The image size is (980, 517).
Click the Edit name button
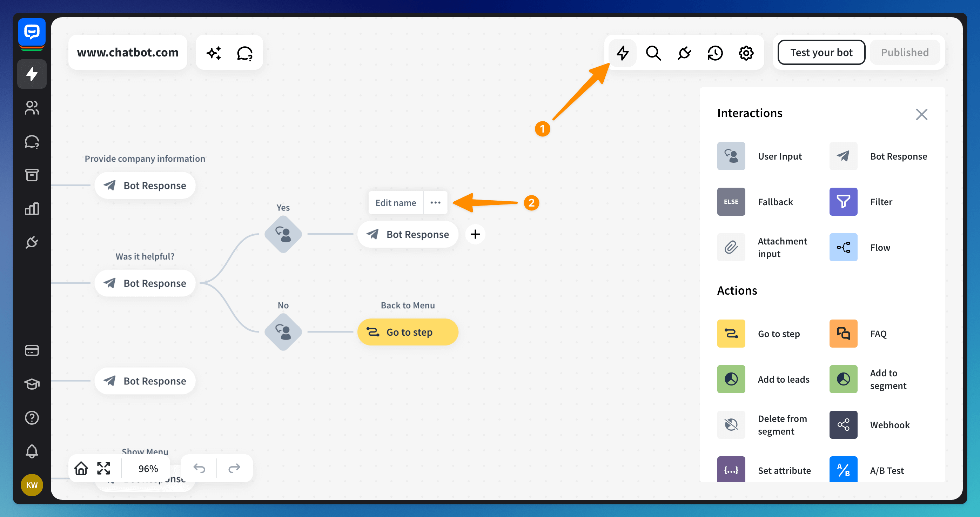396,202
